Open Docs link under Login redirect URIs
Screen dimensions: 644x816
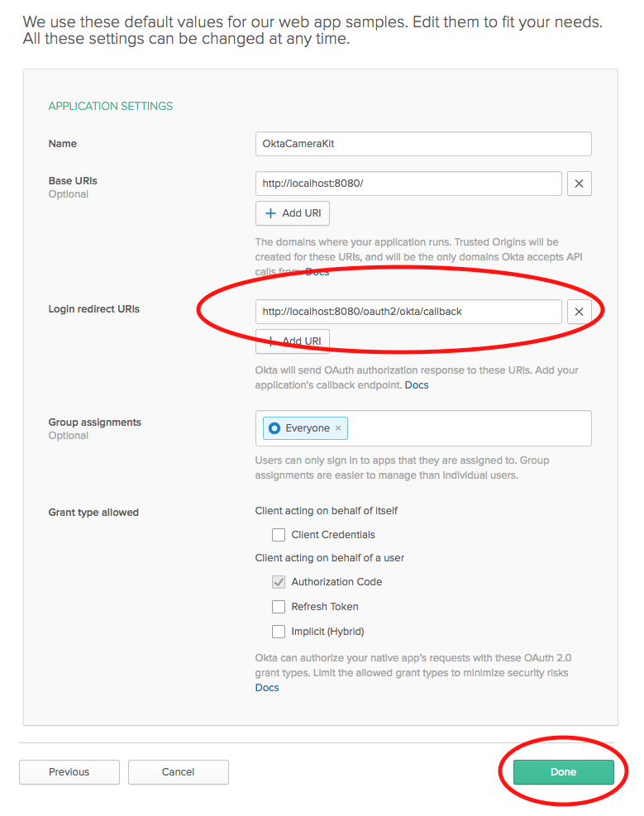(417, 385)
